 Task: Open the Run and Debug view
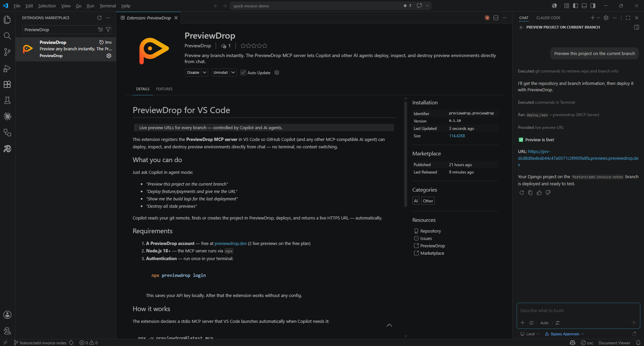pyautogui.click(x=7, y=68)
